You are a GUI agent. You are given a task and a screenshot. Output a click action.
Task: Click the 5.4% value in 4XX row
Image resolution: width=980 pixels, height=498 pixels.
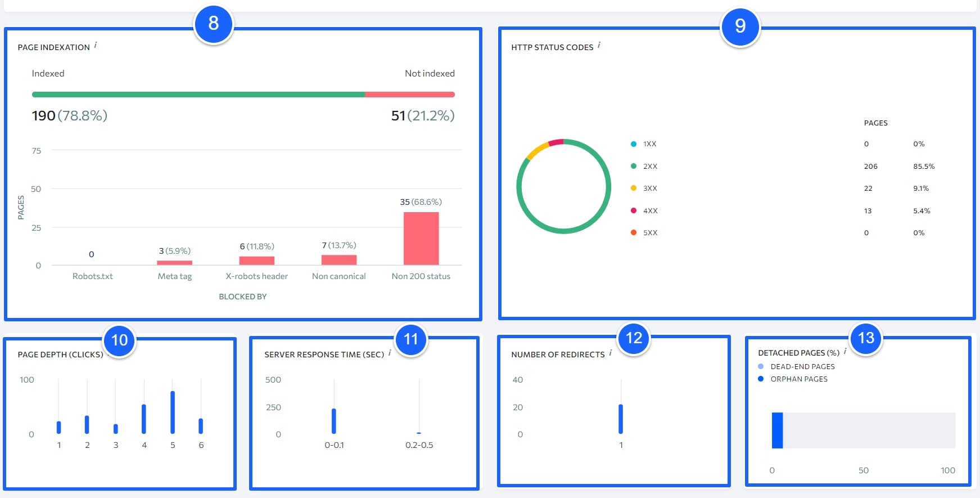coord(922,210)
